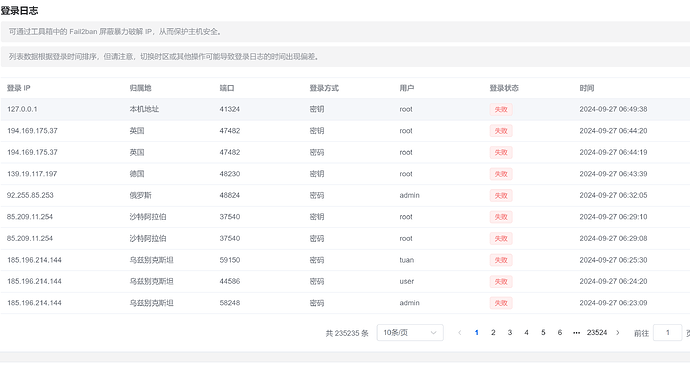Viewport: 690px width, 366px height.
Task: Click timestamp 2024-09-27 06:24:20
Action: pos(613,282)
